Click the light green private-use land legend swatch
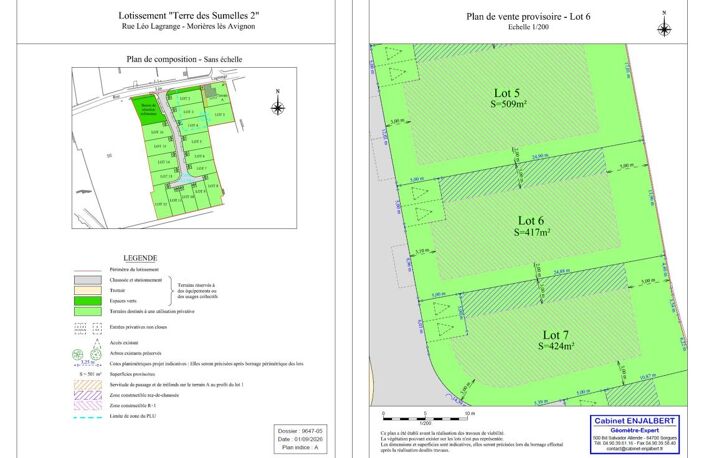704x458 pixels. tap(88, 311)
